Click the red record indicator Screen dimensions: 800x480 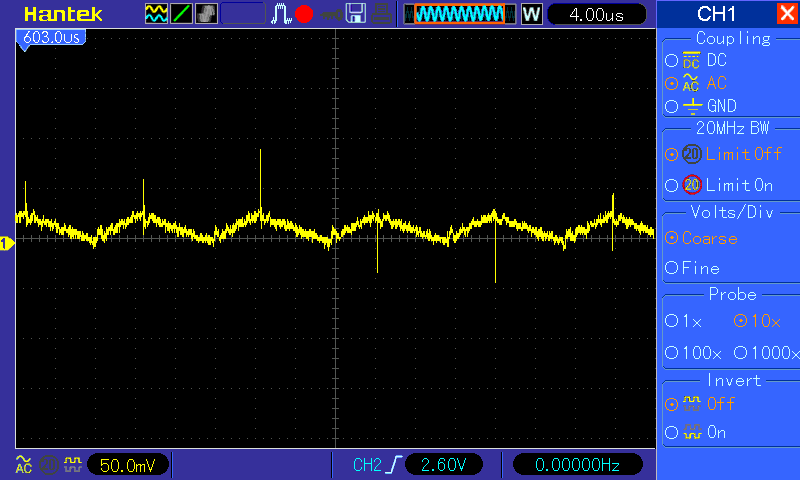point(304,14)
